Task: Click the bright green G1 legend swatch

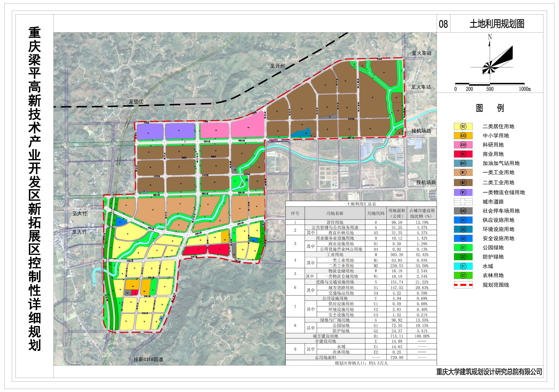Action: click(463, 247)
